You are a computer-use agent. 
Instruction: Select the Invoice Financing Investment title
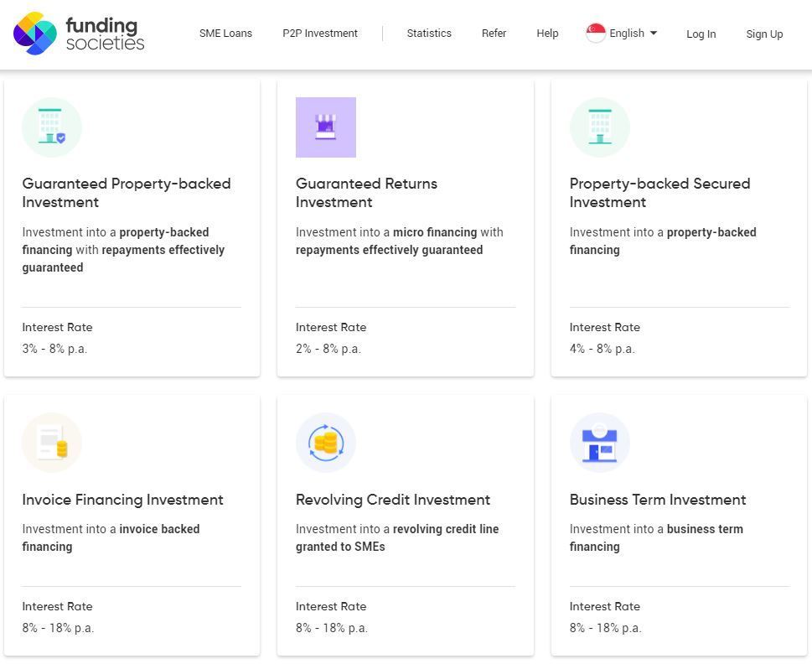[122, 500]
